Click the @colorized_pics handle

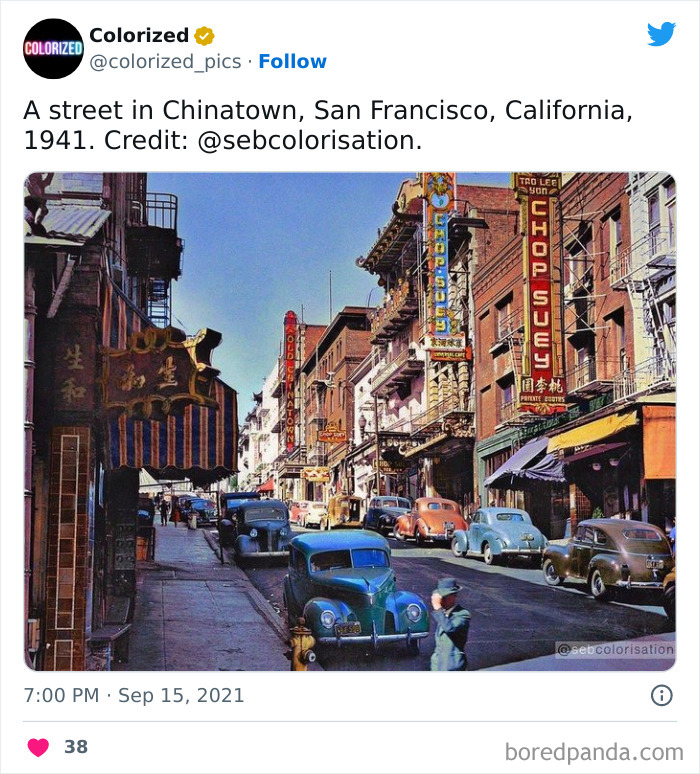pos(165,61)
